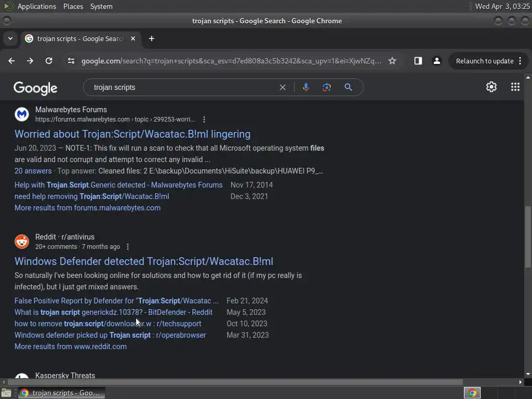Click the Kaspersky Threats result name
Screen dimensions: 532x399
pyautogui.click(x=65, y=375)
